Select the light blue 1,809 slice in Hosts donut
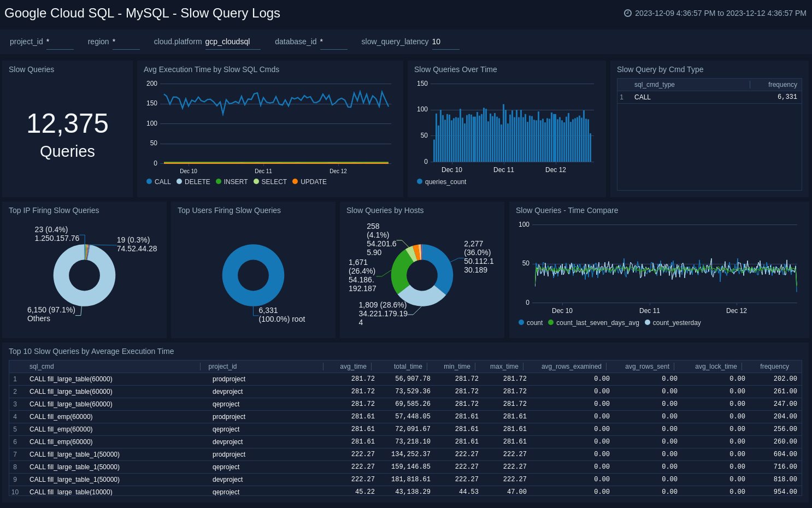812x508 pixels. click(x=422, y=297)
